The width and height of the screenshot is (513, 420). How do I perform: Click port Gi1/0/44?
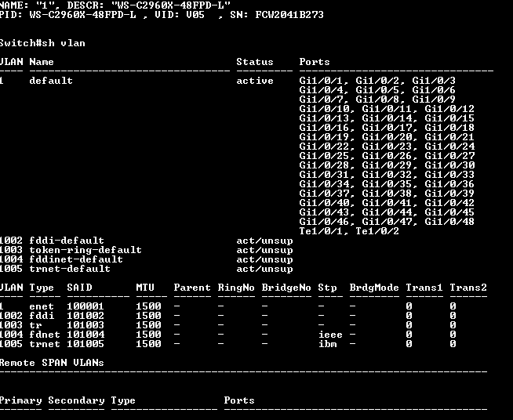(x=387, y=212)
